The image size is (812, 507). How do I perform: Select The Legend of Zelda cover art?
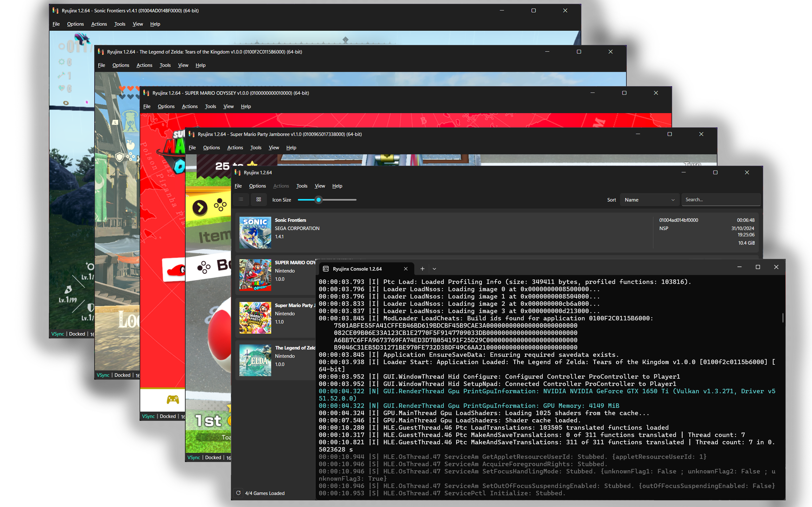(x=255, y=360)
